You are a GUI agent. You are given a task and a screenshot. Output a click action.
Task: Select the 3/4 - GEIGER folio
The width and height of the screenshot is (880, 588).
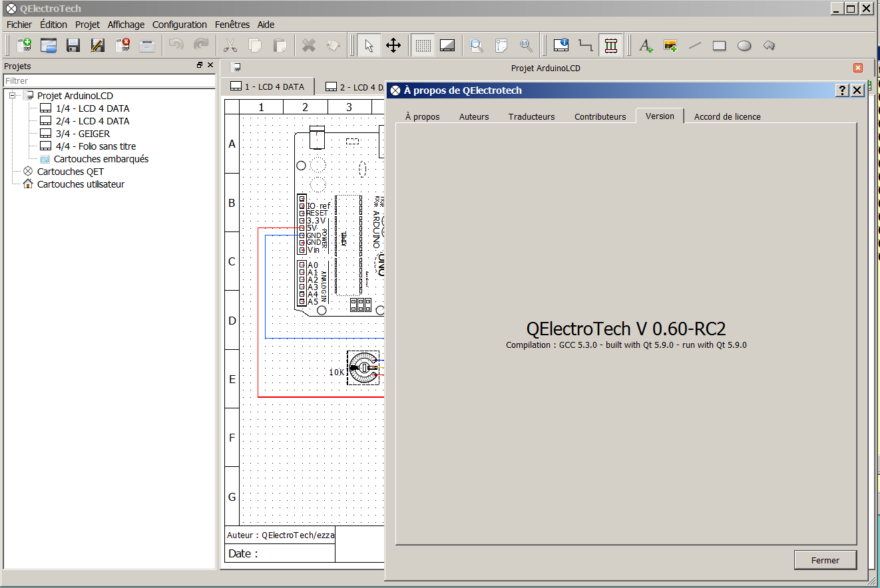83,134
